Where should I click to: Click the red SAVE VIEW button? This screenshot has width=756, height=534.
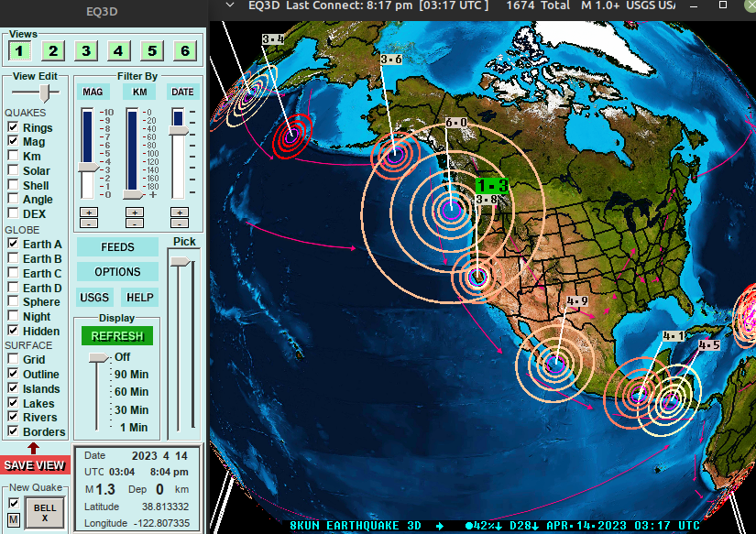pyautogui.click(x=34, y=465)
